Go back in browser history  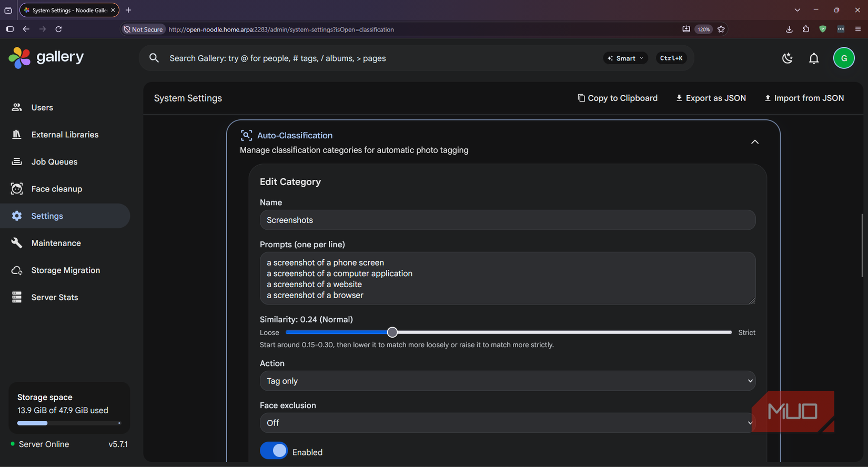(26, 29)
